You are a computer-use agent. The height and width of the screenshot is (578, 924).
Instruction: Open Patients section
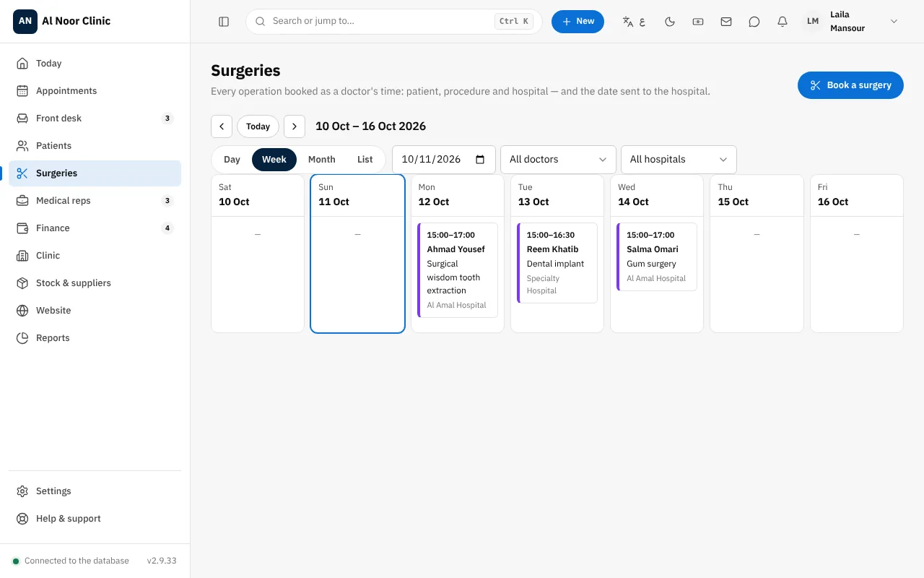pos(95,146)
